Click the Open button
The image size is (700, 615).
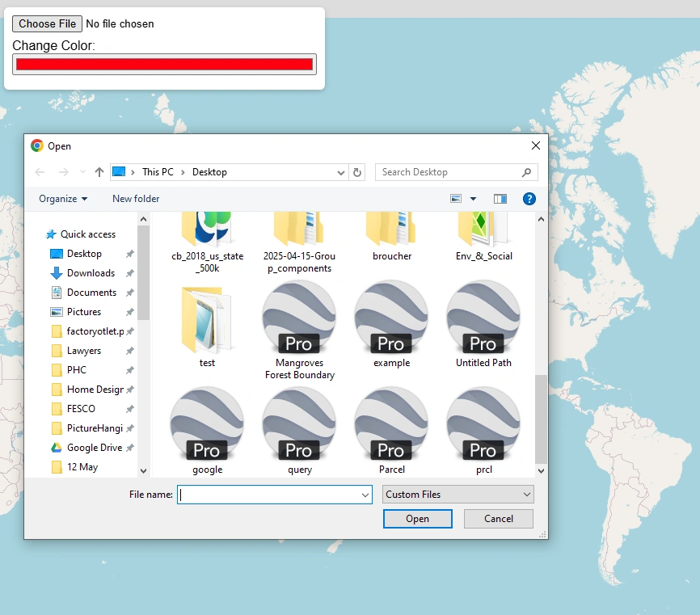(x=417, y=518)
